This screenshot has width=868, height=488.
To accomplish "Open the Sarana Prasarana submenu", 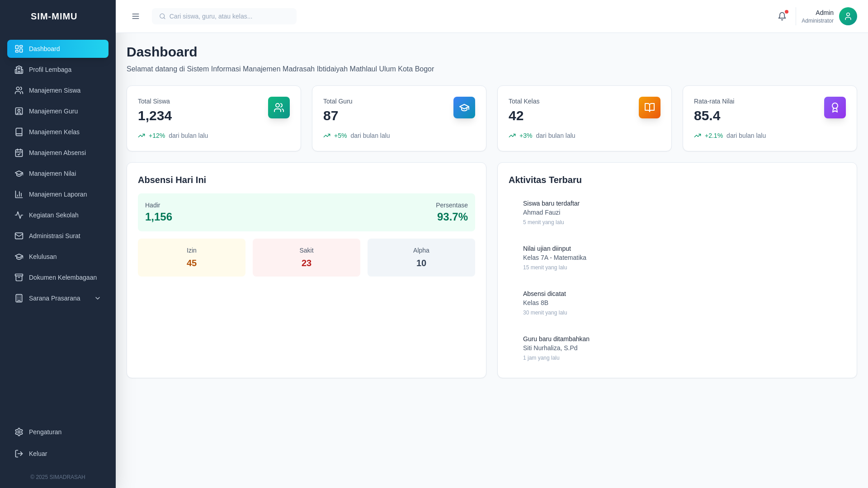I will [54, 298].
